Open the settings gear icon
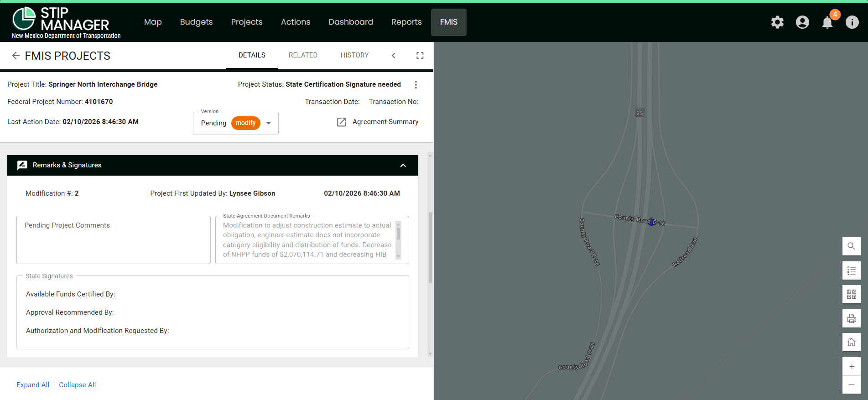The height and width of the screenshot is (400, 868). coord(777,22)
